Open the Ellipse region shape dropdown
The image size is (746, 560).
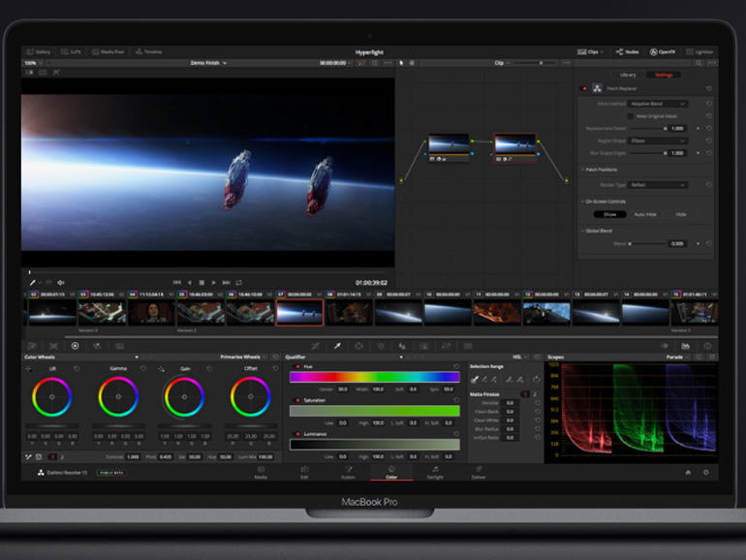coord(658,140)
